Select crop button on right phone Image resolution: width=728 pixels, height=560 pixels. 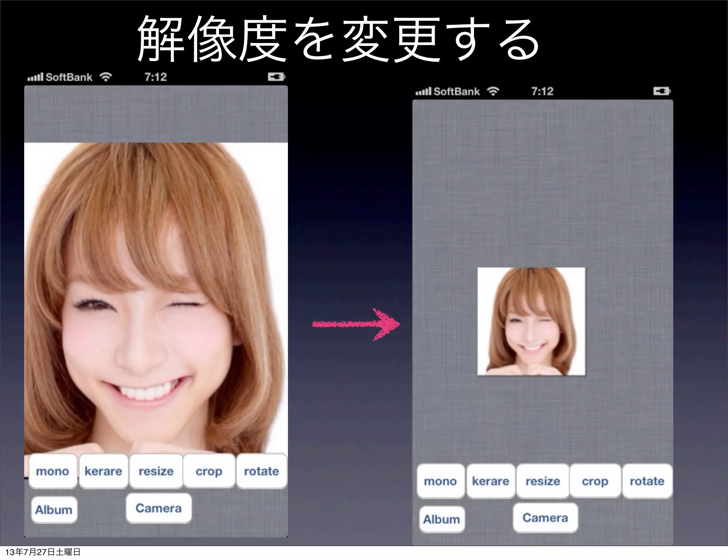click(x=595, y=481)
